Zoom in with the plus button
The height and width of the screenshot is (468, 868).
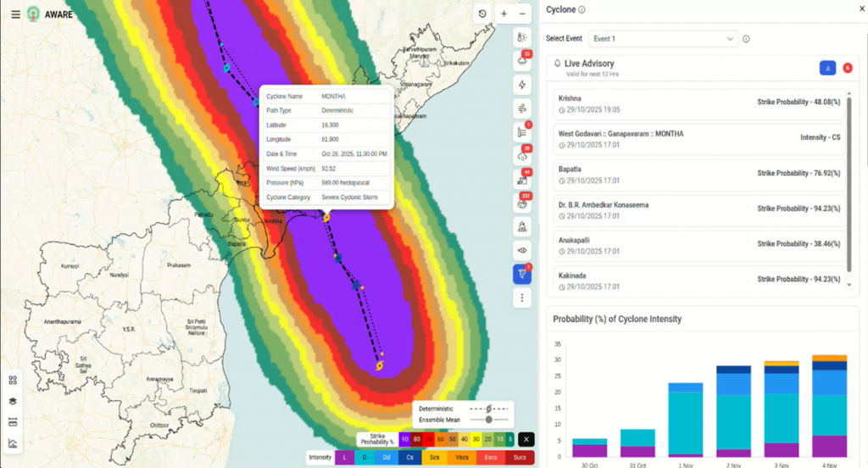pos(504,14)
